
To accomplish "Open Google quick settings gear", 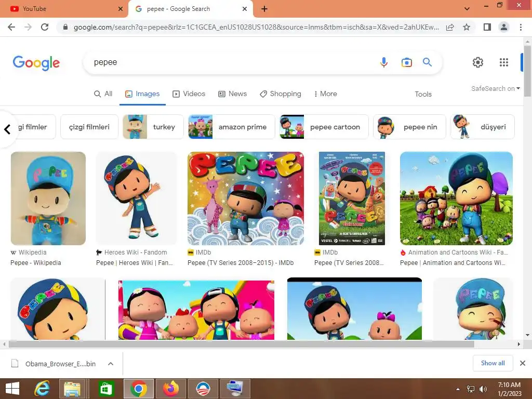I will 478,62.
